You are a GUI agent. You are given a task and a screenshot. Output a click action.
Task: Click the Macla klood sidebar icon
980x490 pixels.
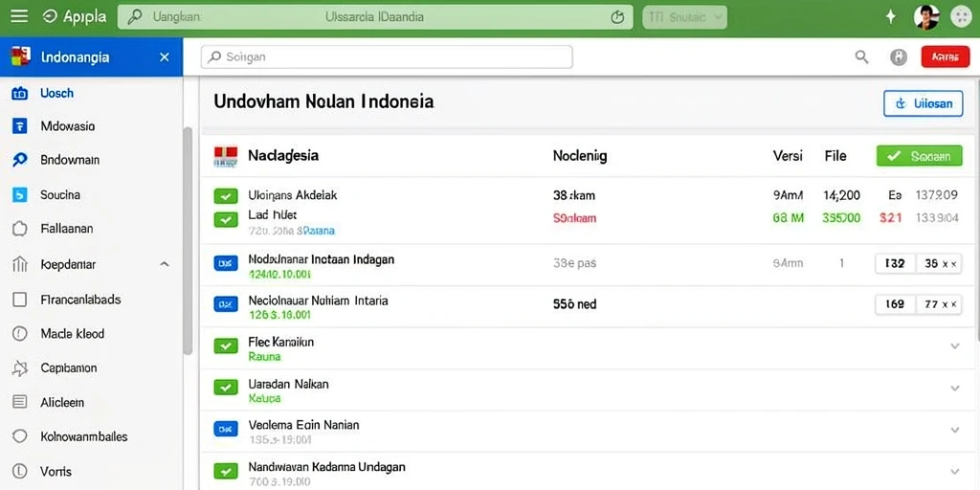[x=20, y=334]
